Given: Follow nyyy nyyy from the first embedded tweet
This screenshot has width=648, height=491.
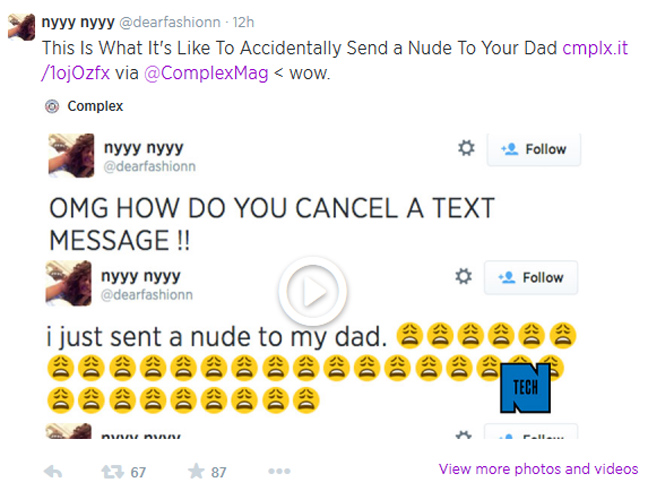Looking at the screenshot, I should pyautogui.click(x=534, y=149).
